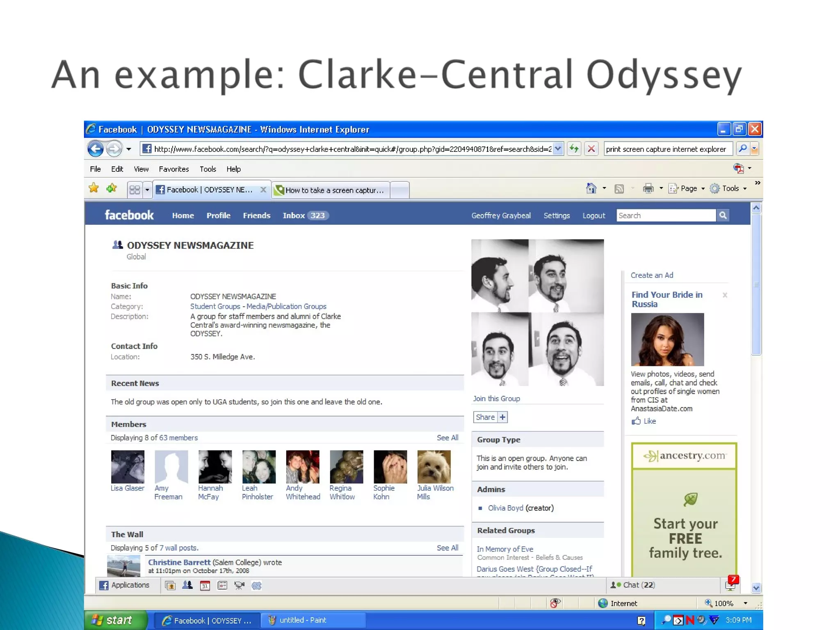Click the Stop loading red X icon
Screen dimensions: 840x630
(591, 149)
